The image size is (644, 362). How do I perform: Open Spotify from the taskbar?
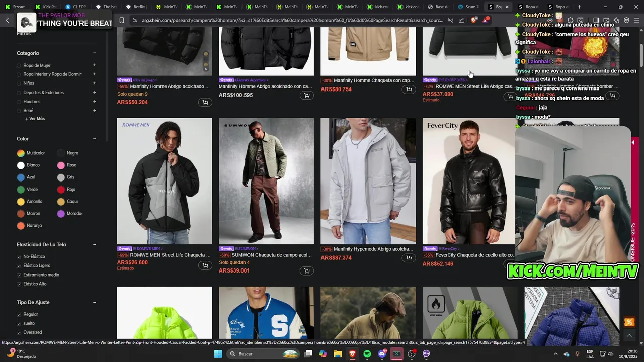[x=367, y=354]
